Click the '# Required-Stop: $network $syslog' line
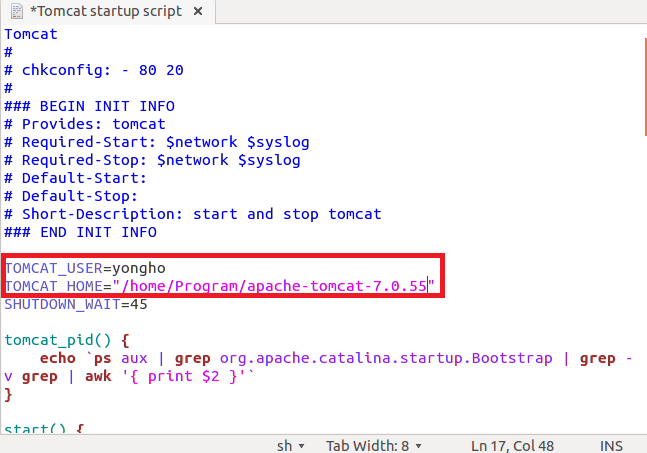 [x=152, y=160]
